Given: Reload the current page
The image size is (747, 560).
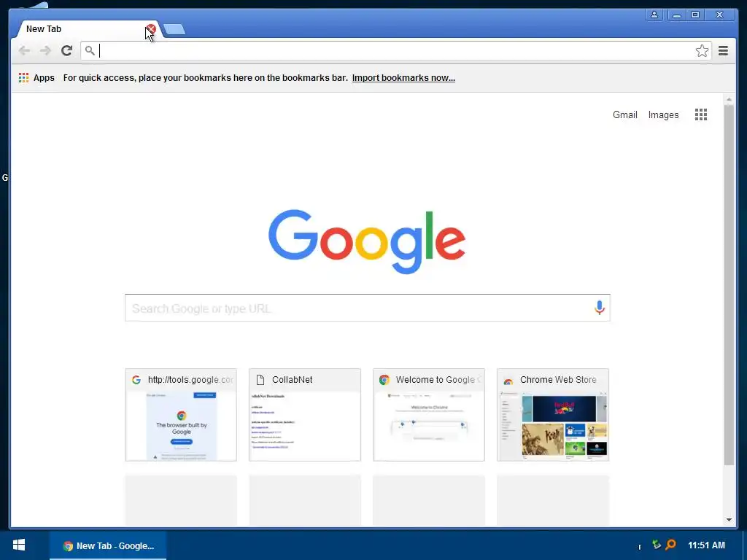Looking at the screenshot, I should tap(66, 50).
